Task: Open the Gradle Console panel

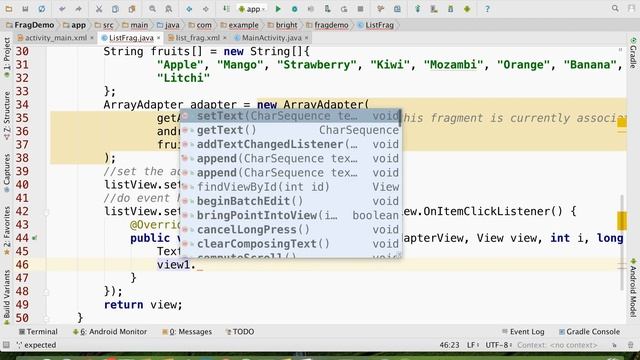Action: pyautogui.click(x=589, y=332)
